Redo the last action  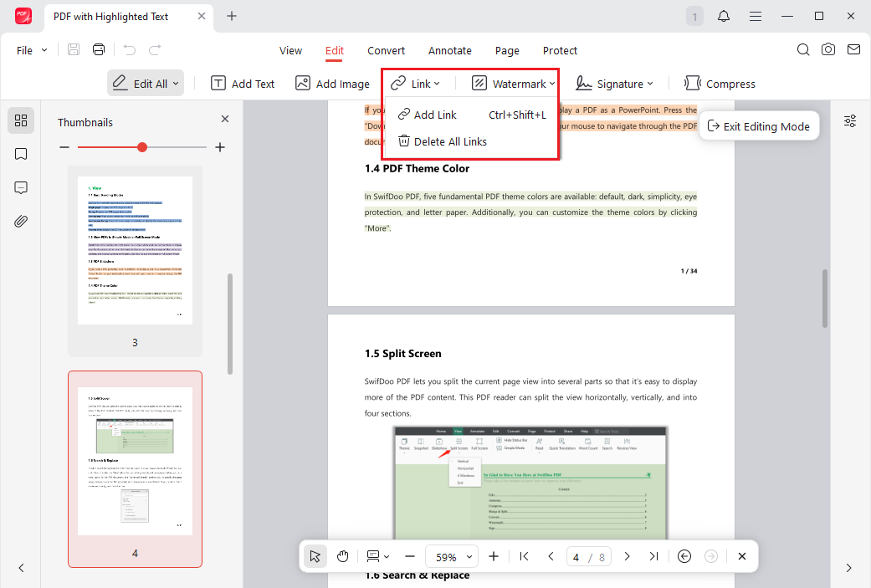[155, 50]
